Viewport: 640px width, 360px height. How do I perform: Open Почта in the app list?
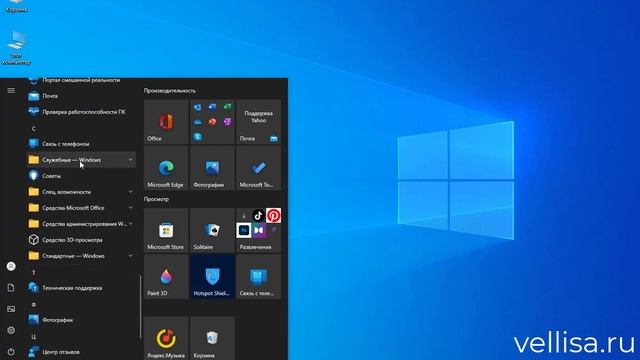pos(81,96)
